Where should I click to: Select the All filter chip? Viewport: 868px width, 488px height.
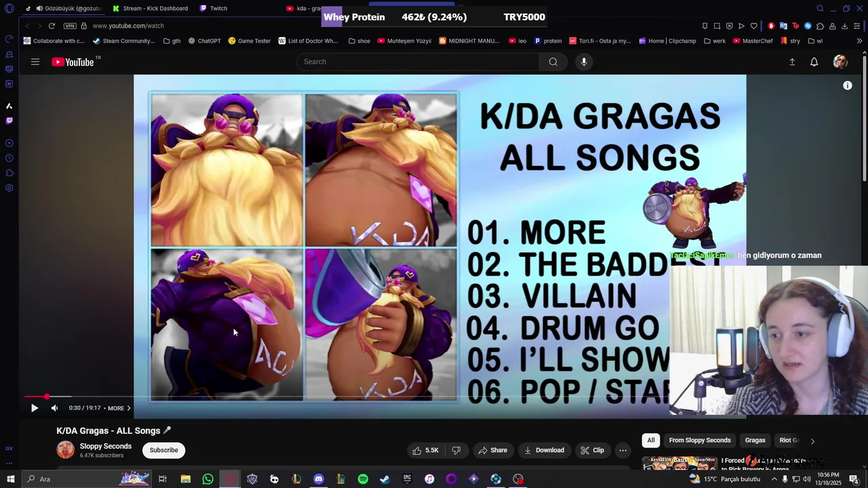point(651,441)
